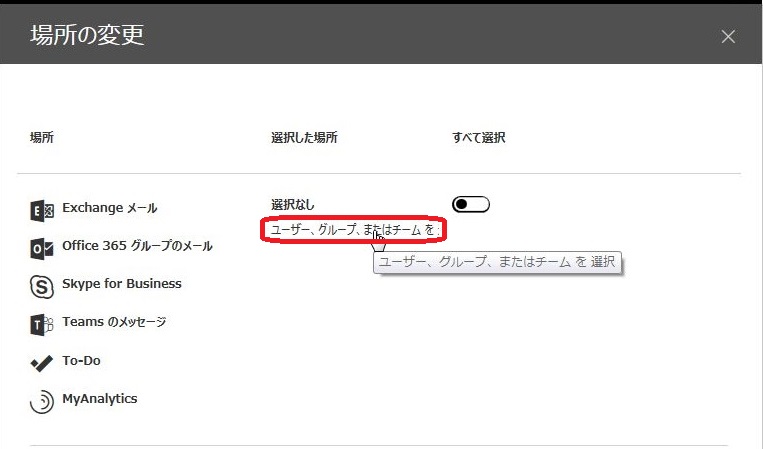The width and height of the screenshot is (763, 449).
Task: Toggle the すべて選択 switch for Exchange
Action: [470, 205]
